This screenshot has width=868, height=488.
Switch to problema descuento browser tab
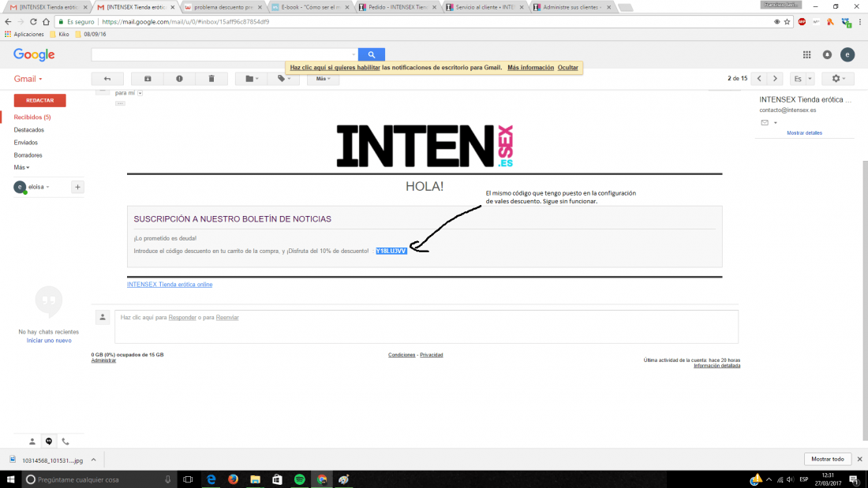tap(223, 7)
